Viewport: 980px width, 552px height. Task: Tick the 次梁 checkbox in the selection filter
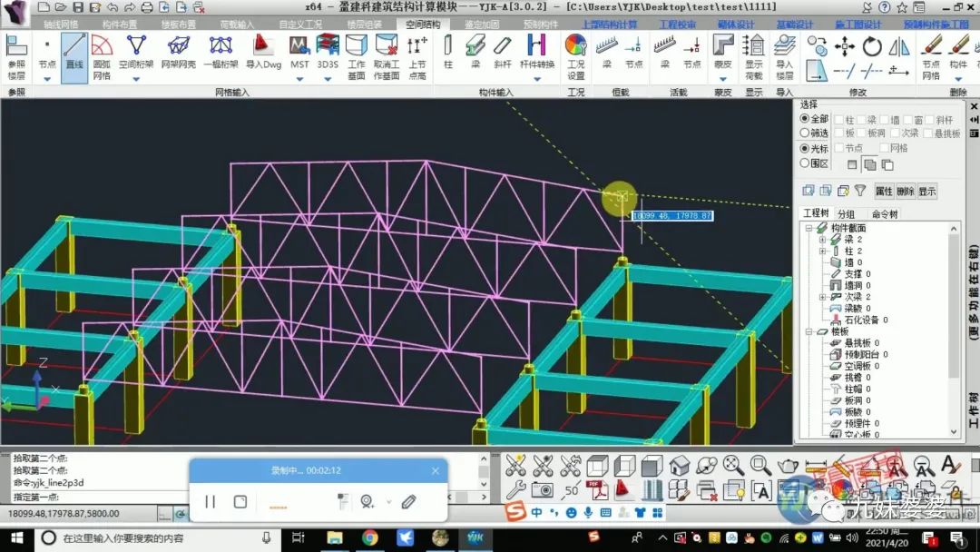click(895, 133)
